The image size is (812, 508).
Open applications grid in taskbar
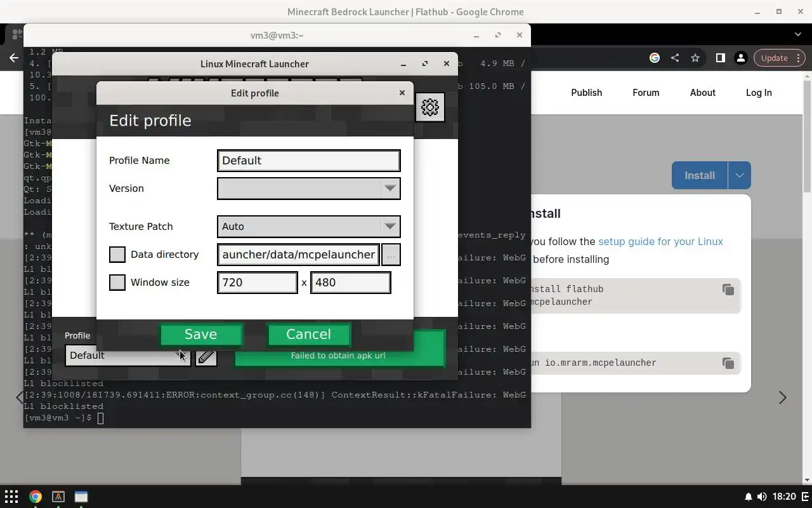(11, 497)
